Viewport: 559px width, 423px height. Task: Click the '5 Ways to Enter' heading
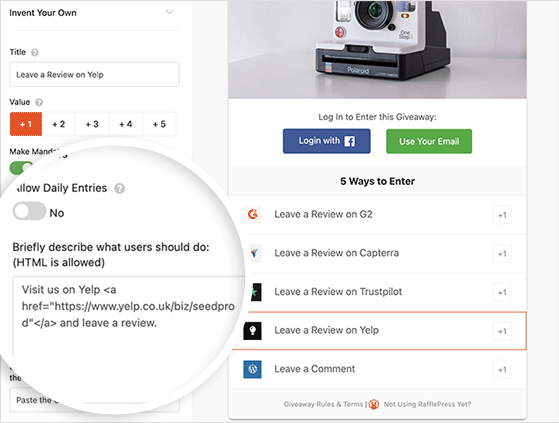pyautogui.click(x=377, y=181)
